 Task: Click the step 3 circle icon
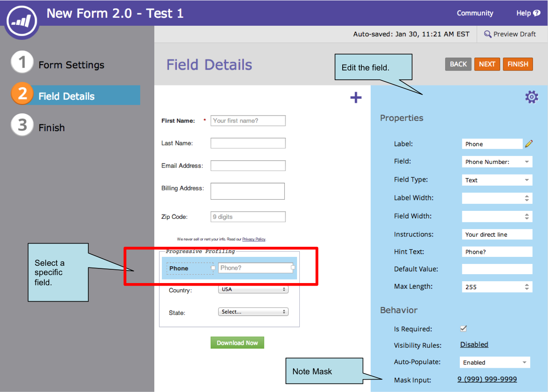[22, 125]
